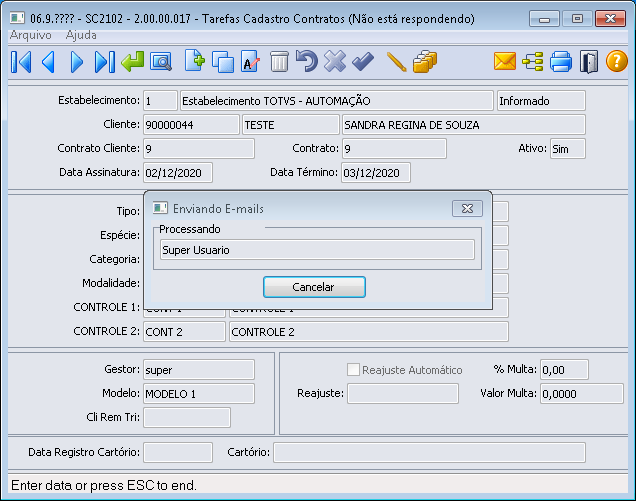Open the Arquivo menu
636x501 pixels.
tap(31, 35)
